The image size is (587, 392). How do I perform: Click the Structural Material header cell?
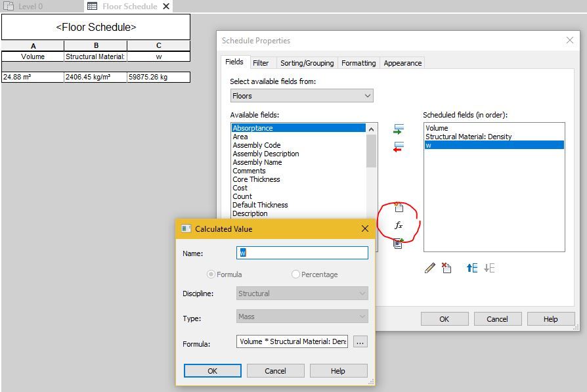pyautogui.click(x=95, y=56)
